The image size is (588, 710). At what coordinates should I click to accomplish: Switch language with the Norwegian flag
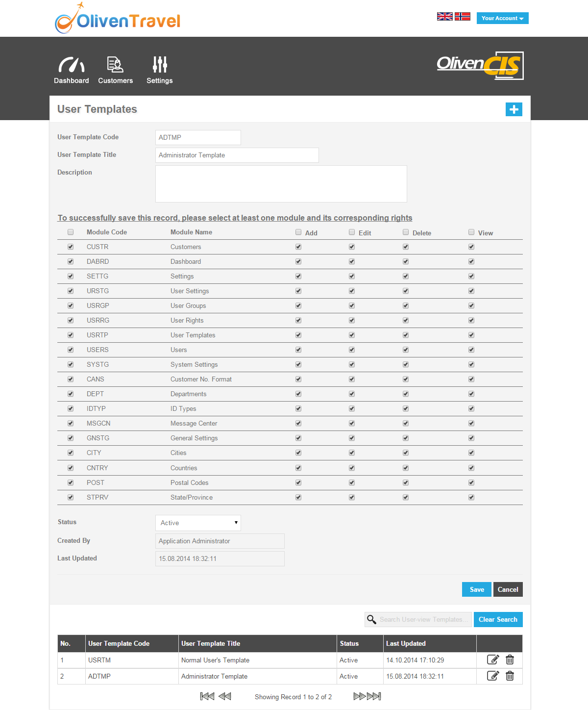(463, 16)
